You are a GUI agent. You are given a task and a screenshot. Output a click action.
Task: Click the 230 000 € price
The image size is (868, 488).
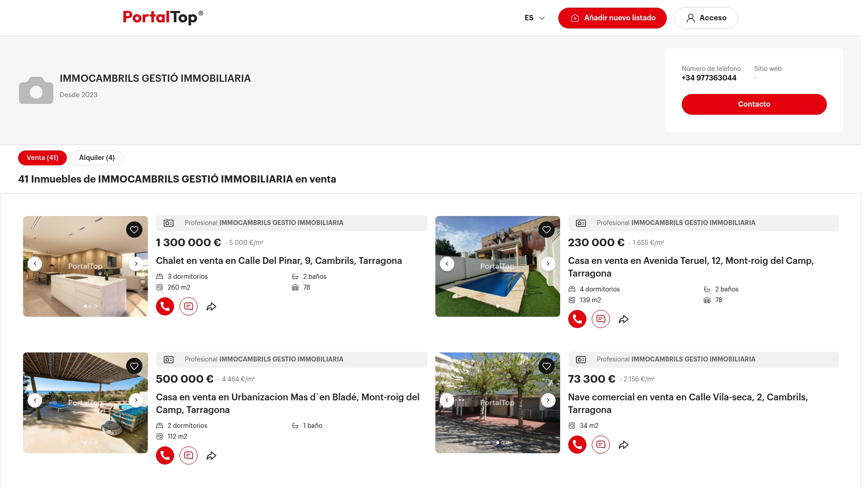tap(596, 243)
